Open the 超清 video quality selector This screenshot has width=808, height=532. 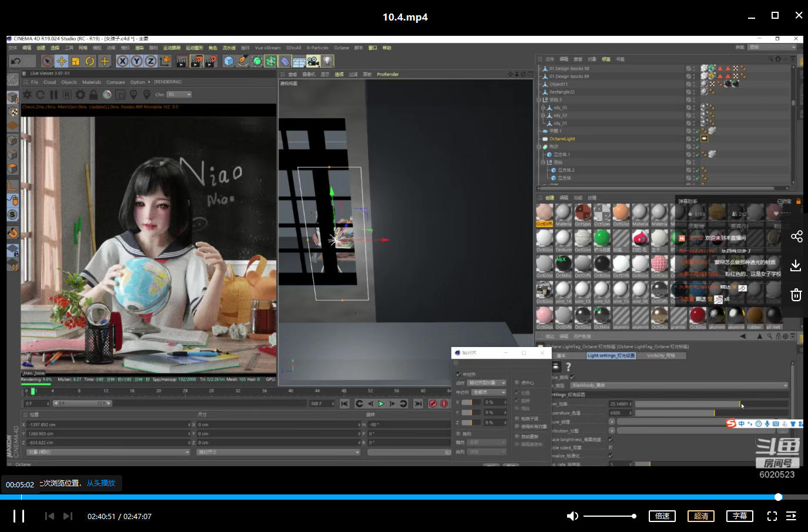point(701,516)
